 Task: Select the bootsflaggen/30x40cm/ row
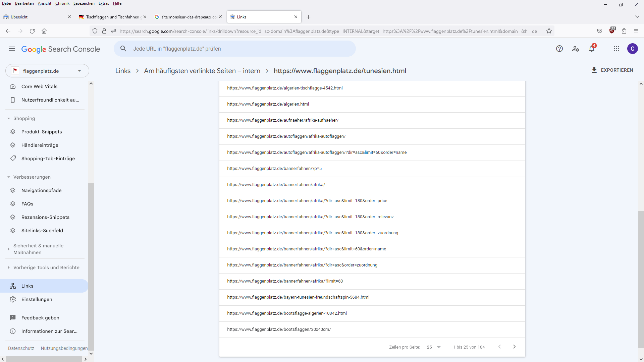pyautogui.click(x=372, y=329)
